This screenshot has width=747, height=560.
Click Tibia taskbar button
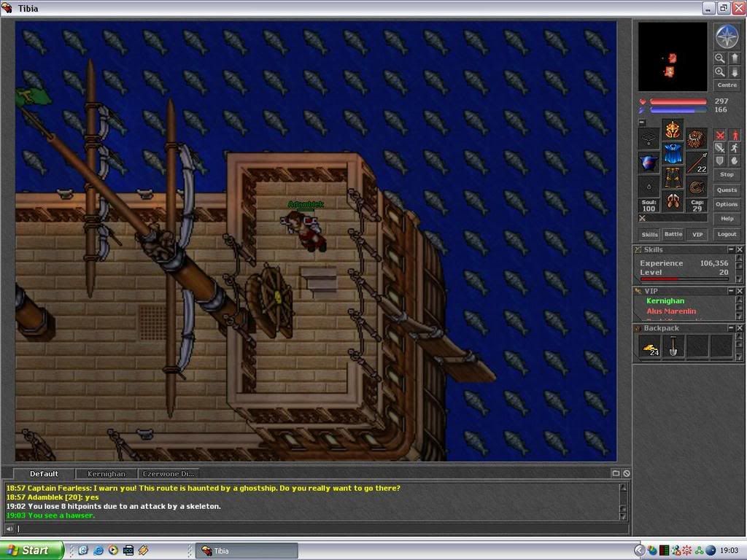247,551
